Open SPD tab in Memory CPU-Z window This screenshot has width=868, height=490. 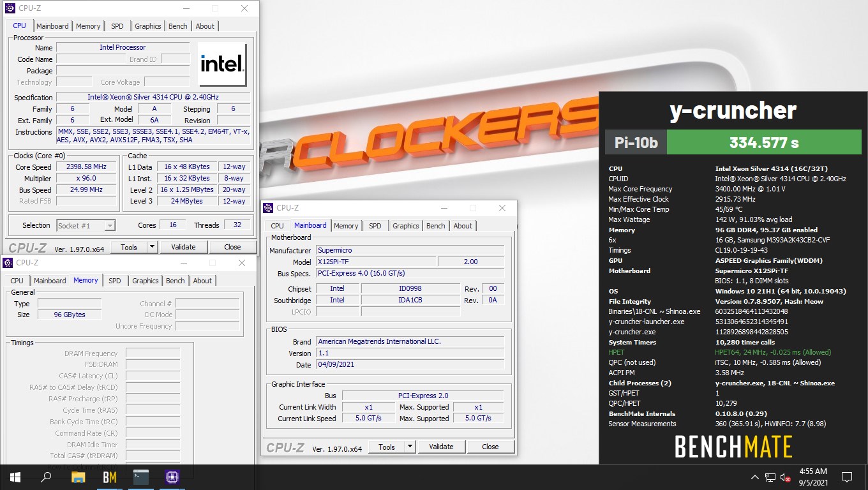pos(115,281)
